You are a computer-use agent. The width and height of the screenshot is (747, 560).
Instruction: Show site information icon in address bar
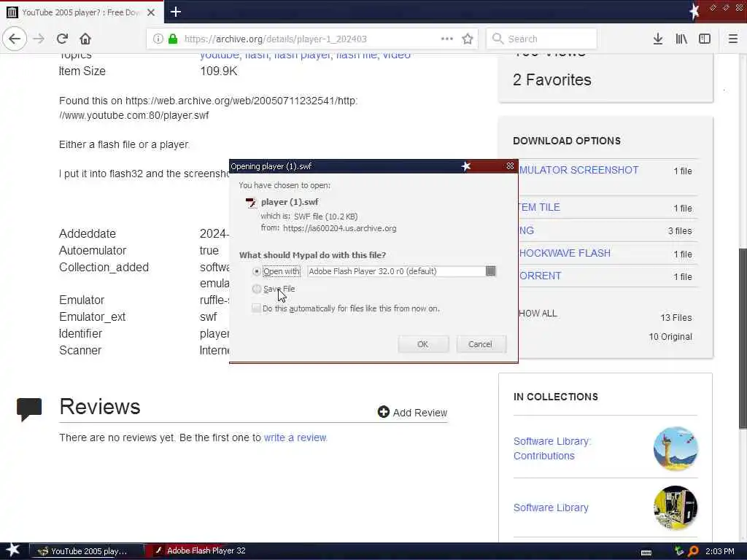coord(158,39)
